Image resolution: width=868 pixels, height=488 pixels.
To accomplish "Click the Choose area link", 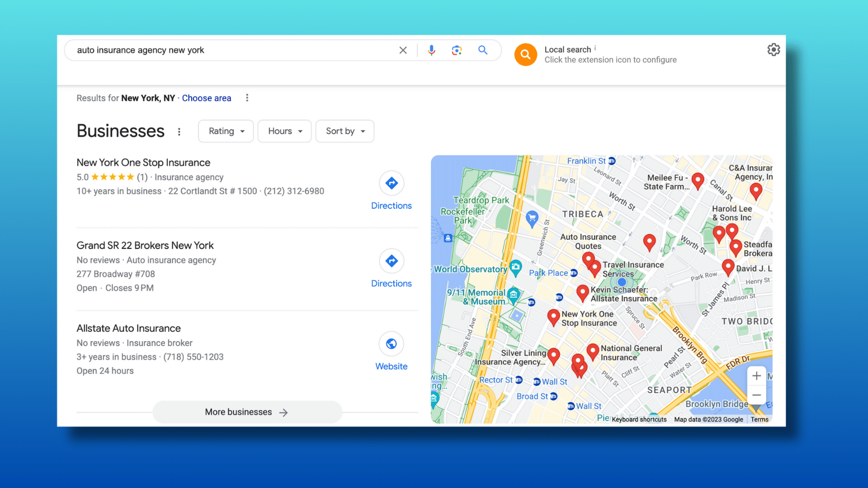I will [x=206, y=98].
